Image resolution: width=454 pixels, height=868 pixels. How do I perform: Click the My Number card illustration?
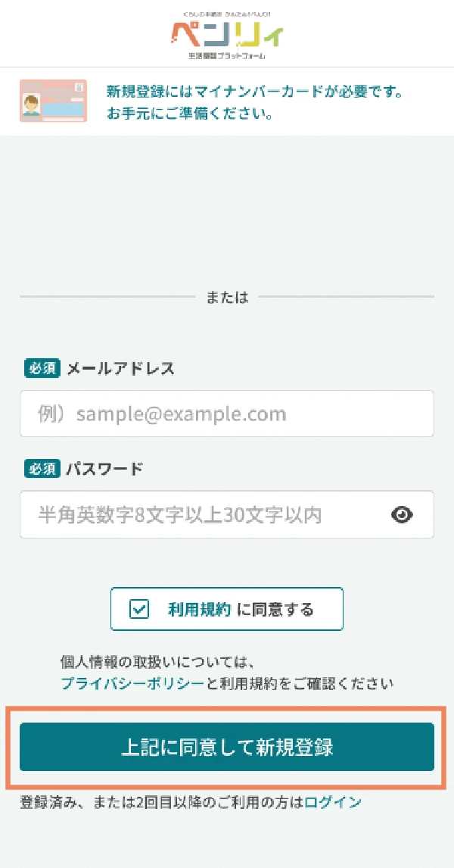(x=53, y=101)
